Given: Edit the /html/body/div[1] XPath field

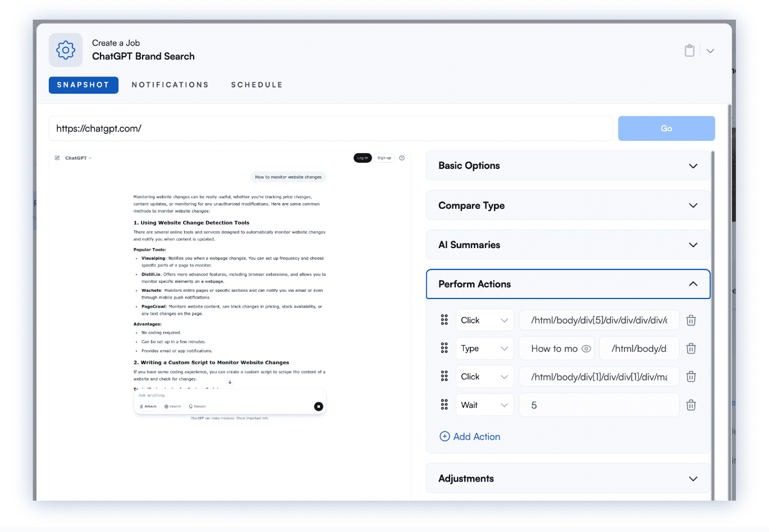Looking at the screenshot, I should 599,377.
